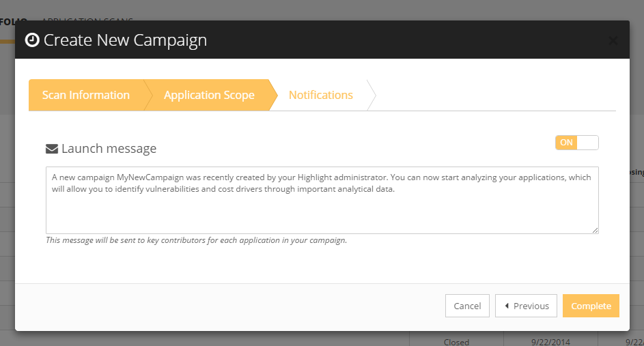
Task: Click the clock icon in the modal header
Action: (x=31, y=40)
